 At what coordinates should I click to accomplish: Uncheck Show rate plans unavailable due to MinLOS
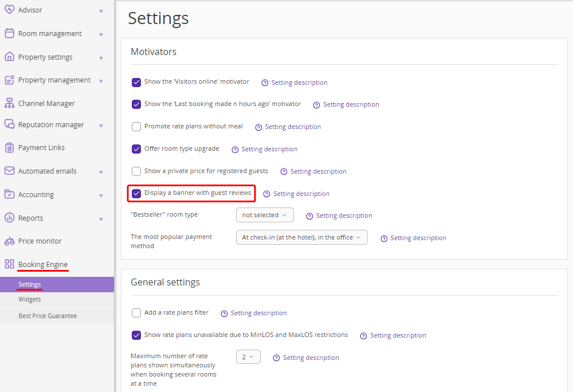click(136, 335)
